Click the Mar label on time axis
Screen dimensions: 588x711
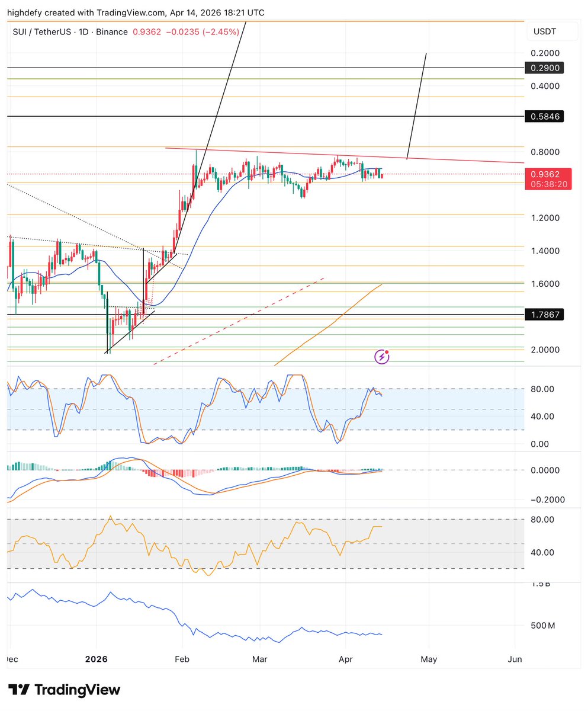pyautogui.click(x=260, y=659)
